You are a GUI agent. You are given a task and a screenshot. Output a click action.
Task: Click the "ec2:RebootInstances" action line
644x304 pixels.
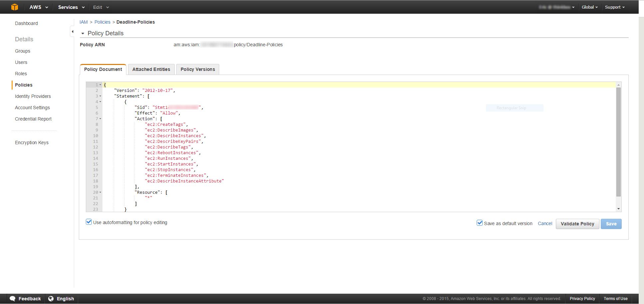pyautogui.click(x=173, y=152)
